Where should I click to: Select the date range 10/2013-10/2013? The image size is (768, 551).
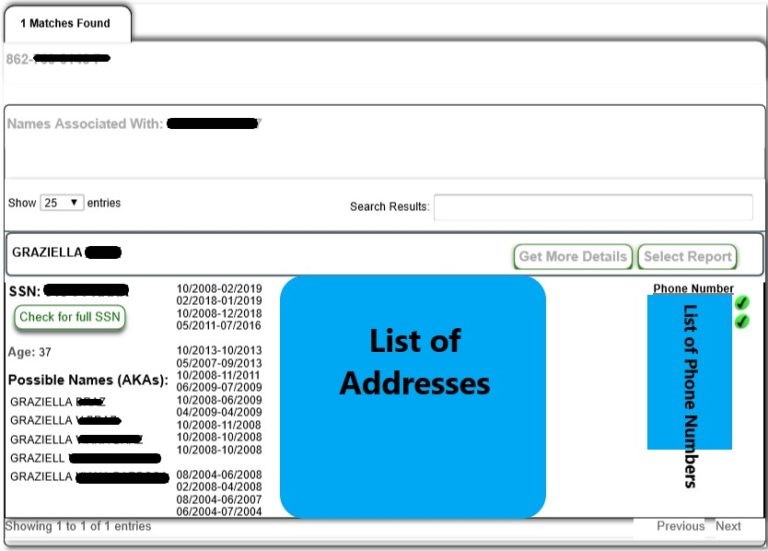(219, 351)
